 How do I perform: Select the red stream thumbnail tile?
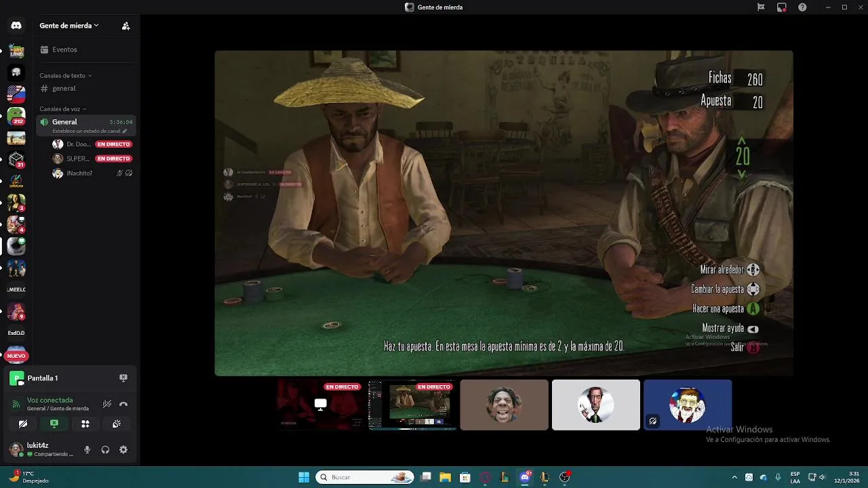[320, 405]
